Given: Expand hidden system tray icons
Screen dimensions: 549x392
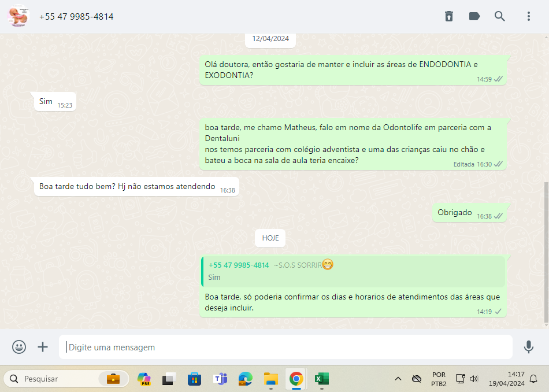Looking at the screenshot, I should pos(398,379).
